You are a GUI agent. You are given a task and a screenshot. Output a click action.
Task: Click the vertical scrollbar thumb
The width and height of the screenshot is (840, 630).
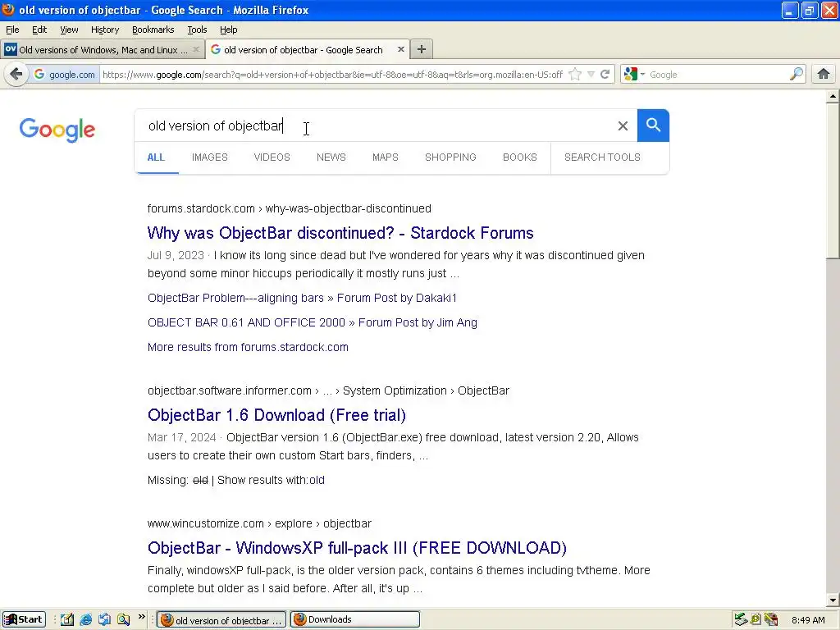point(833,181)
